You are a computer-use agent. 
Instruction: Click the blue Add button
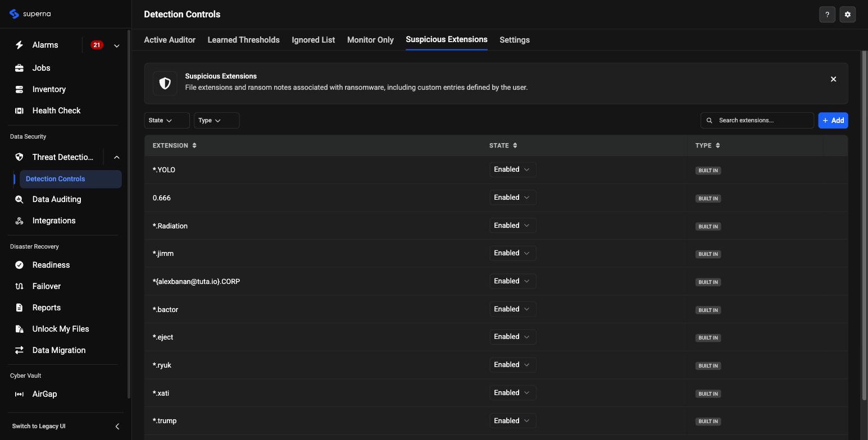point(833,121)
